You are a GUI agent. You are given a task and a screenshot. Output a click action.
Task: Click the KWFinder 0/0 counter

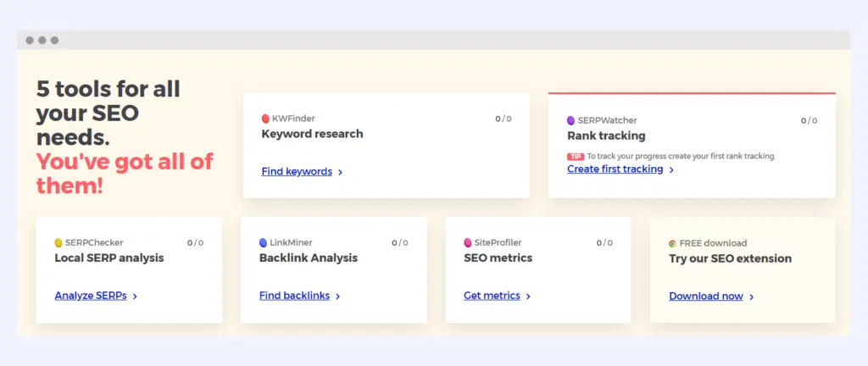click(x=504, y=119)
